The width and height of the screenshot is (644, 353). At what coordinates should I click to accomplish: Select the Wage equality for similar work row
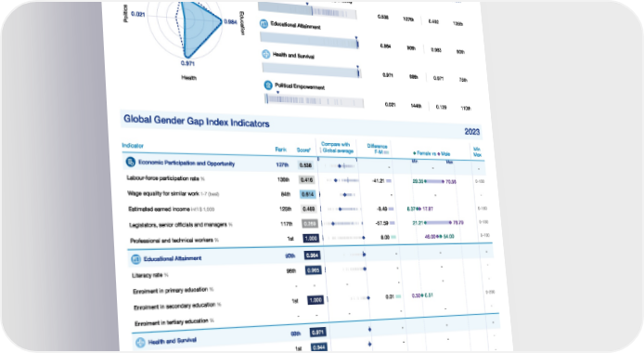coord(304,194)
